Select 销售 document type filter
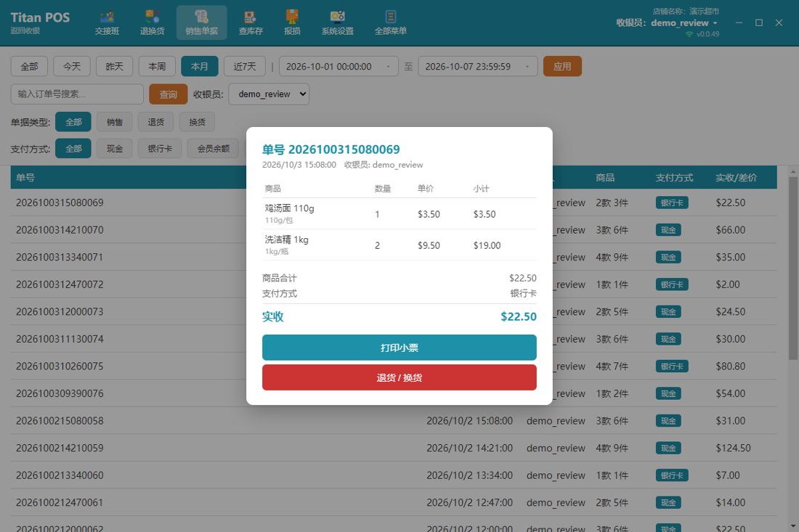This screenshot has height=532, width=799. click(115, 122)
